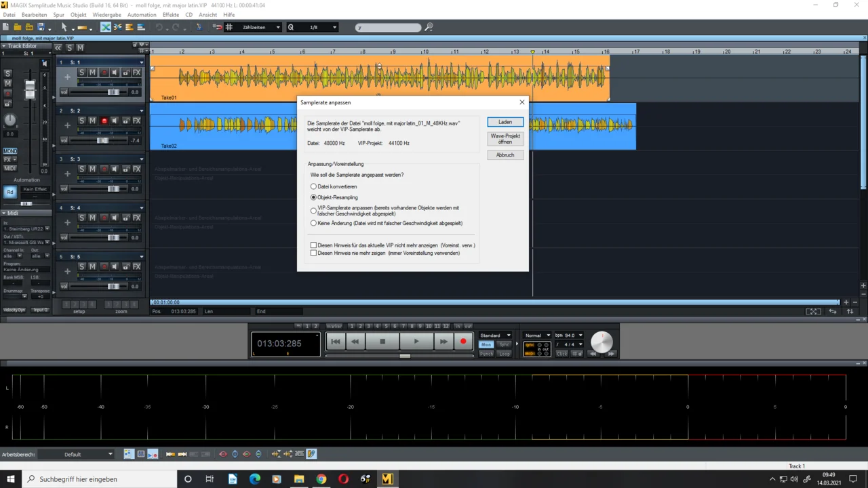Click the track 2 volume slider handle
The height and width of the screenshot is (488, 868).
[102, 140]
